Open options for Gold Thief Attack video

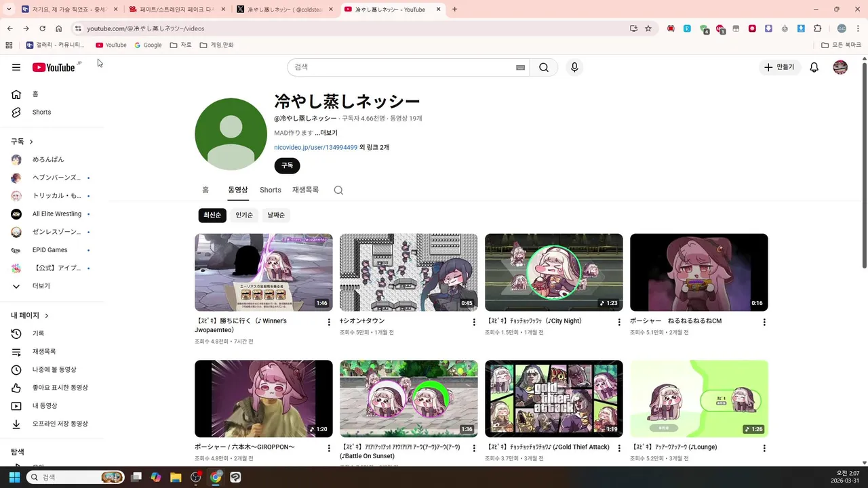coord(619,448)
